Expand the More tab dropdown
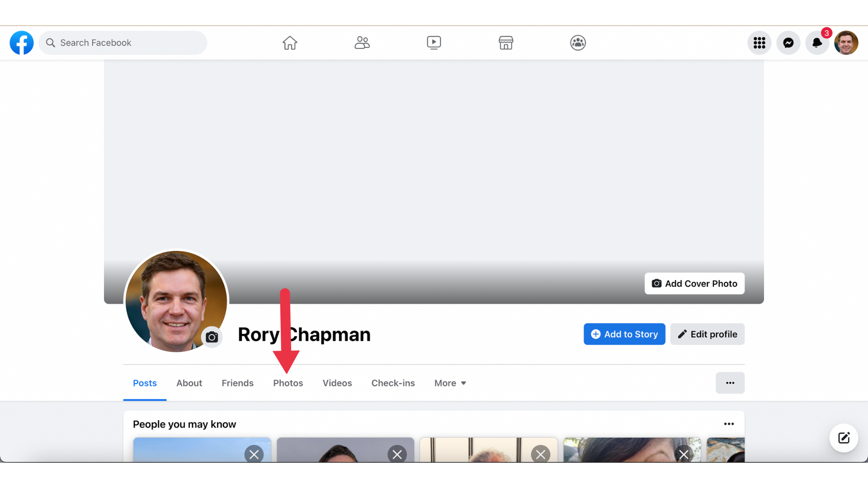868x488 pixels. point(449,383)
